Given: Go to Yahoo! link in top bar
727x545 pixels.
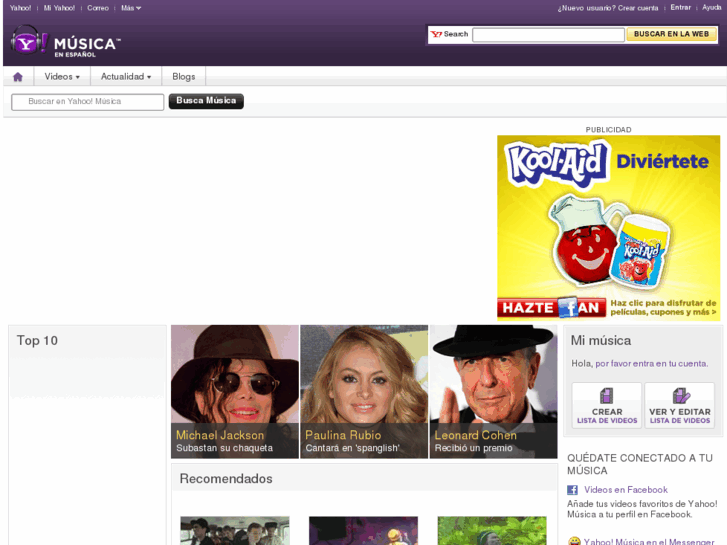Looking at the screenshot, I should point(20,8).
